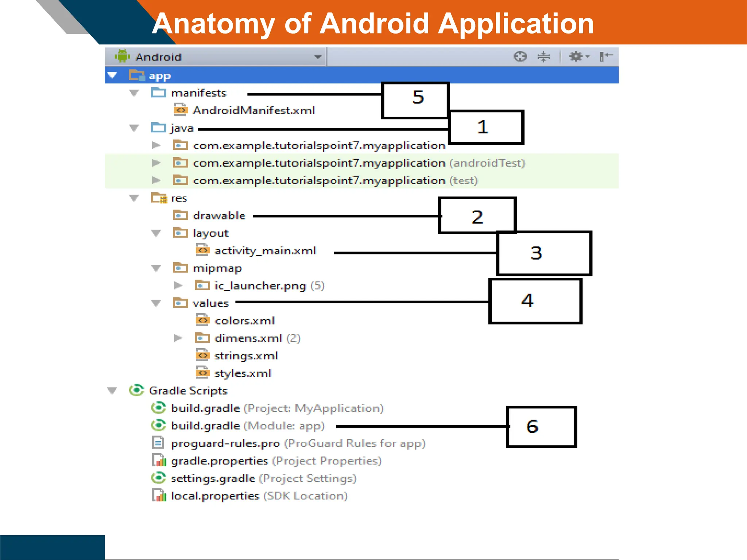
Task: Click the res folder icon
Action: pos(159,198)
